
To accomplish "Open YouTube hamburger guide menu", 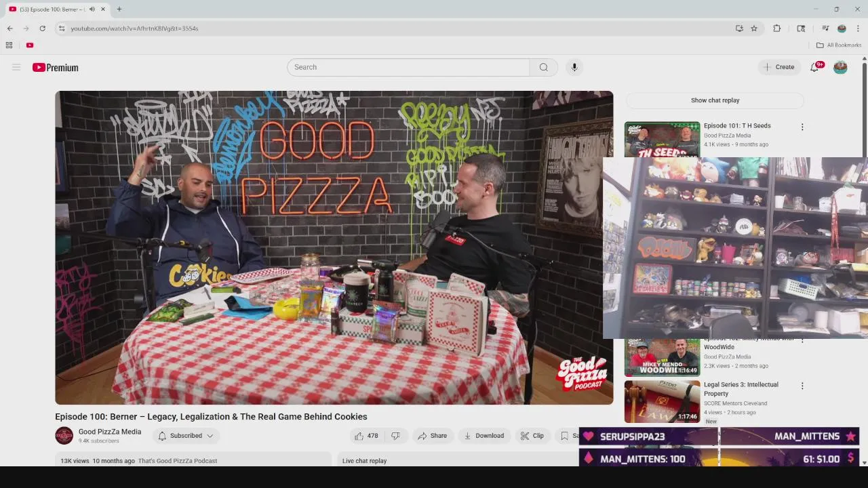I will pos(16,67).
